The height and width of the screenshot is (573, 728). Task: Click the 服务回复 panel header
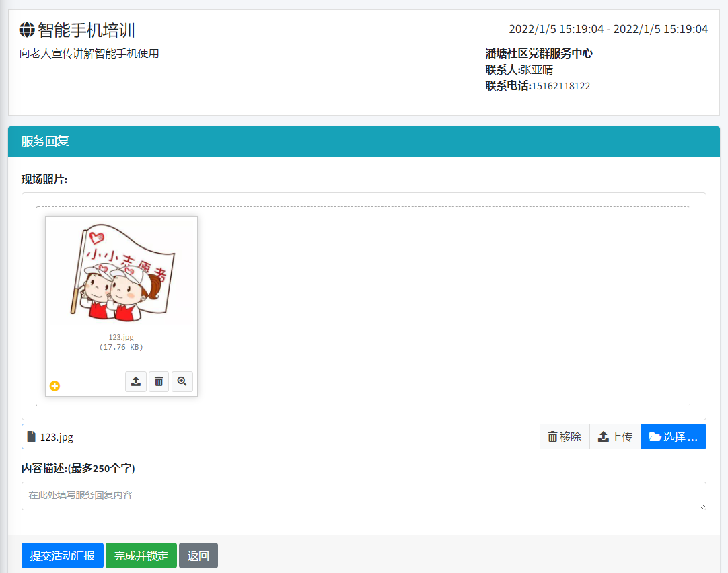[x=363, y=141]
